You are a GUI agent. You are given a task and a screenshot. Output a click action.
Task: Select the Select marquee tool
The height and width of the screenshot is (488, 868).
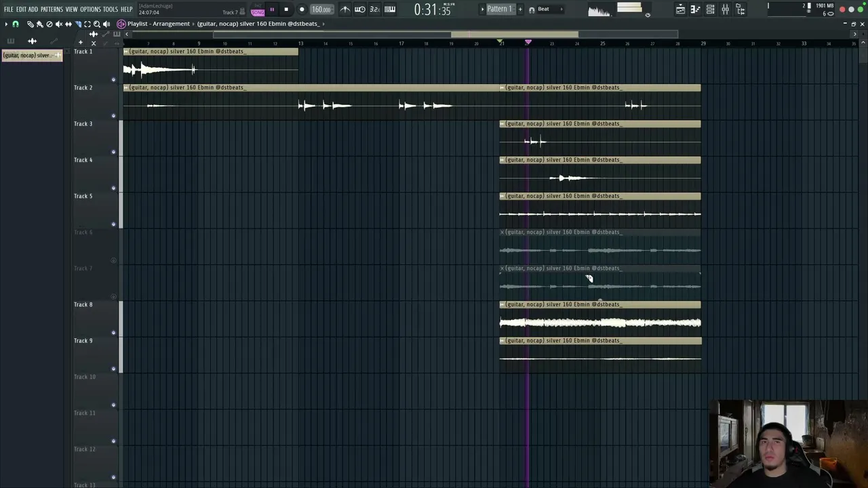coord(87,24)
